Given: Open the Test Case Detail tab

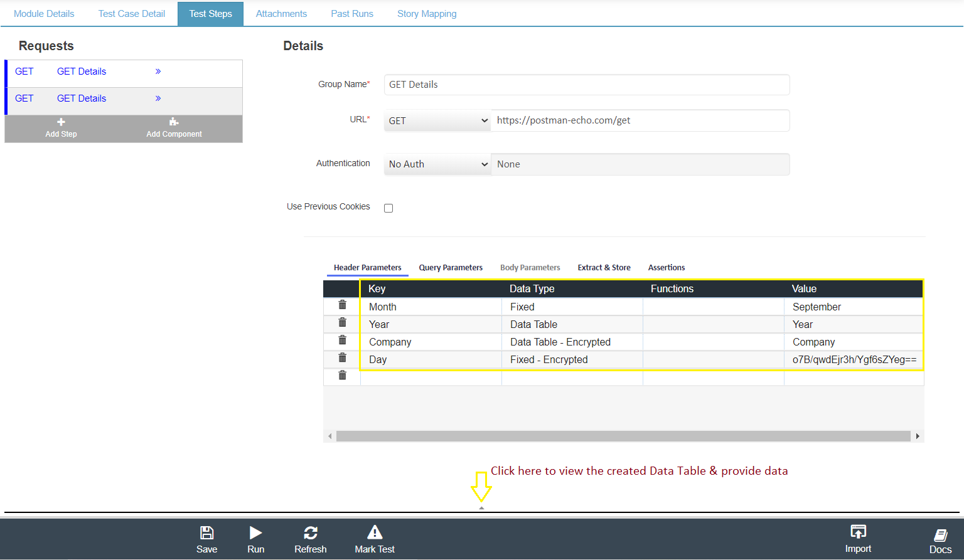Looking at the screenshot, I should [132, 14].
